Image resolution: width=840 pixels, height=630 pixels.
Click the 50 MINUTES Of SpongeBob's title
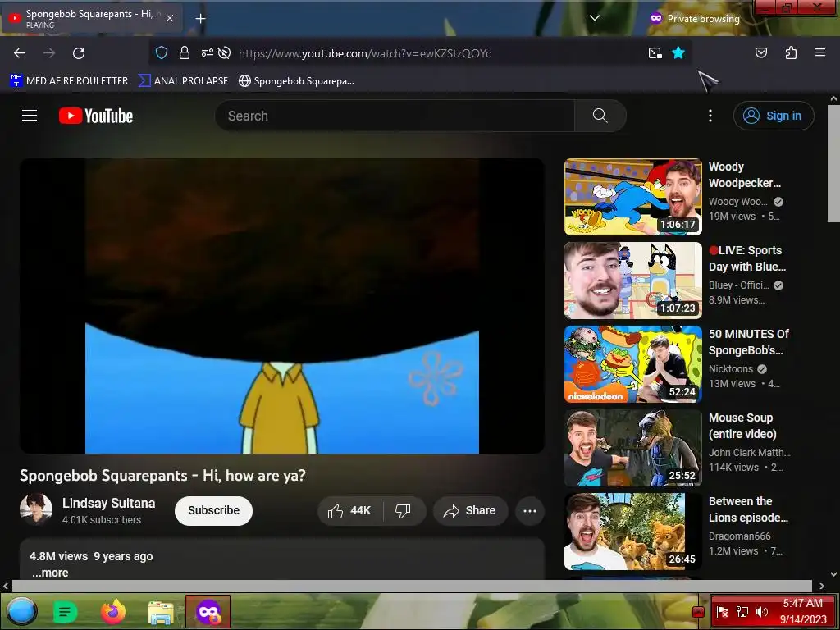pos(748,342)
